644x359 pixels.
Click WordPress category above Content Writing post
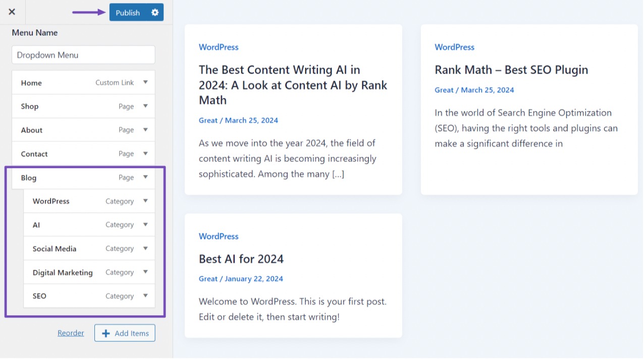point(219,47)
